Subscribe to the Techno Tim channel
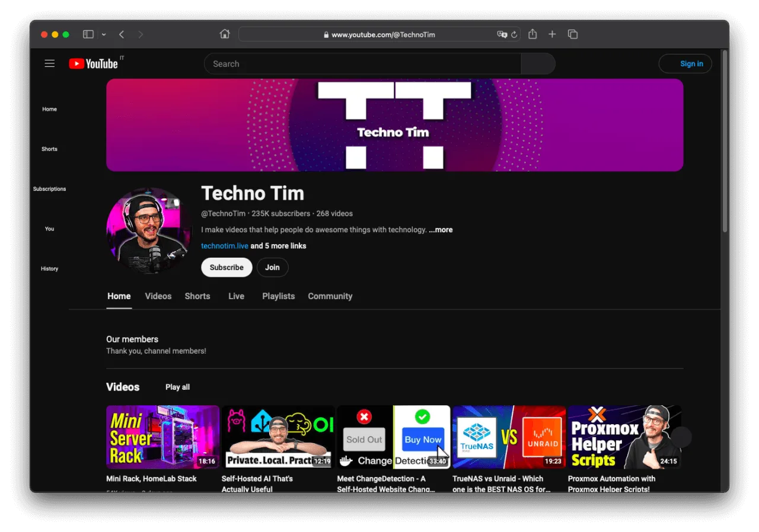759x532 pixels. (x=227, y=267)
